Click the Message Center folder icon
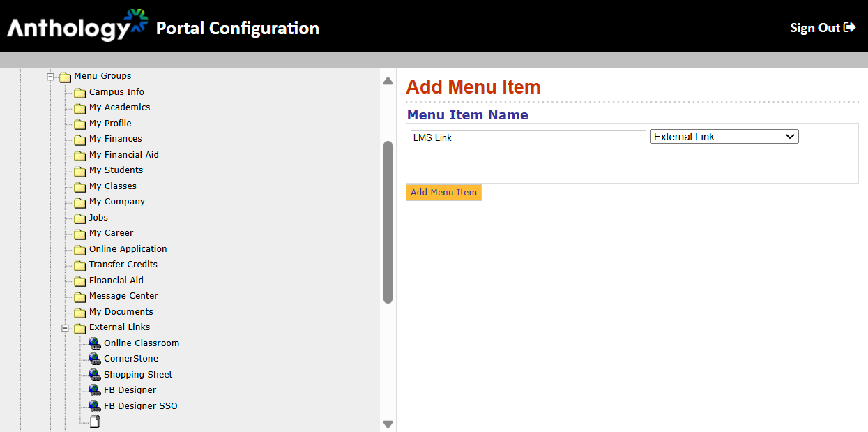This screenshot has height=432, width=868. 79,297
